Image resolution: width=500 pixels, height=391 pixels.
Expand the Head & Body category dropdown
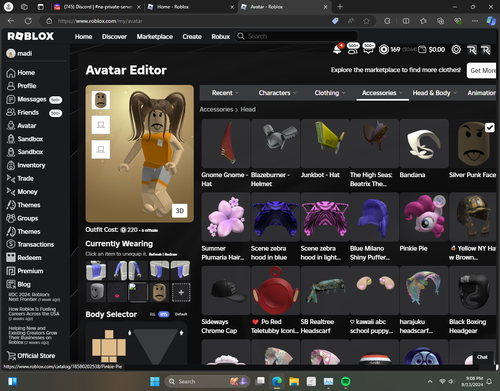(x=435, y=93)
